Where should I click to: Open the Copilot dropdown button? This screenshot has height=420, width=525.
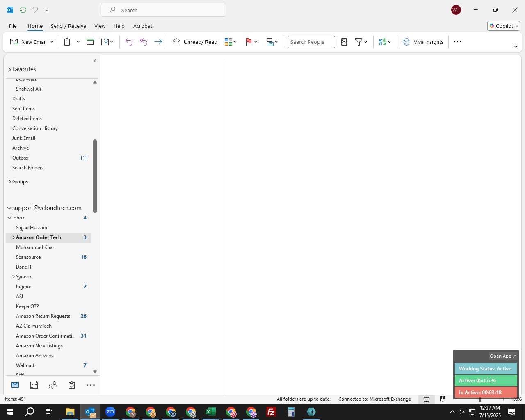point(504,26)
